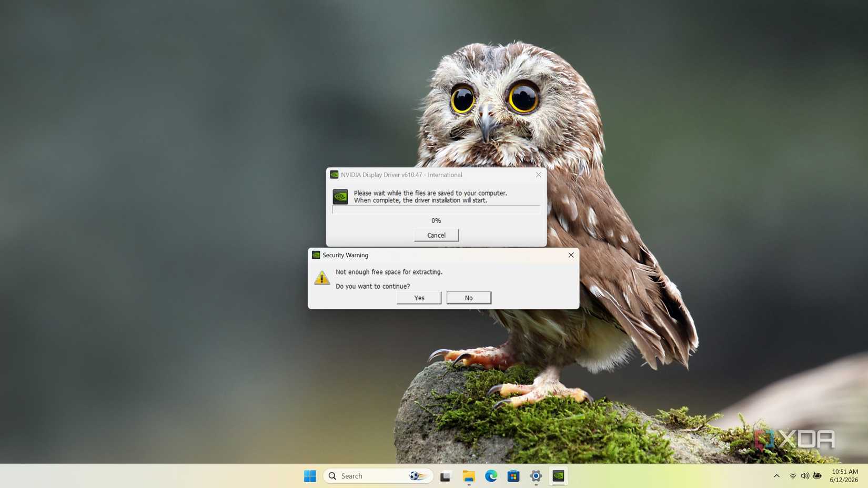Click the extraction progress bar
Screen dimensions: 868x488
(x=436, y=210)
